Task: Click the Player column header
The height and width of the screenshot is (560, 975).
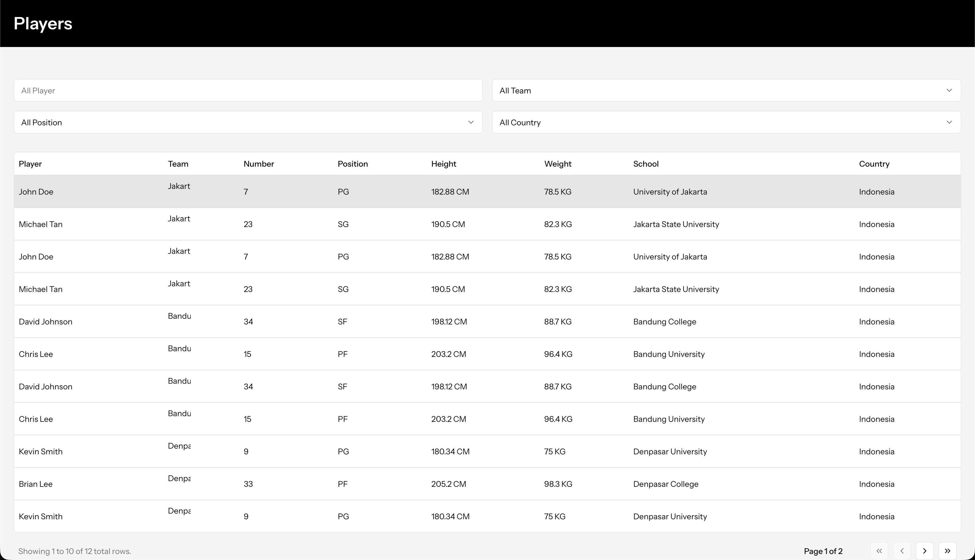Action: pos(31,164)
